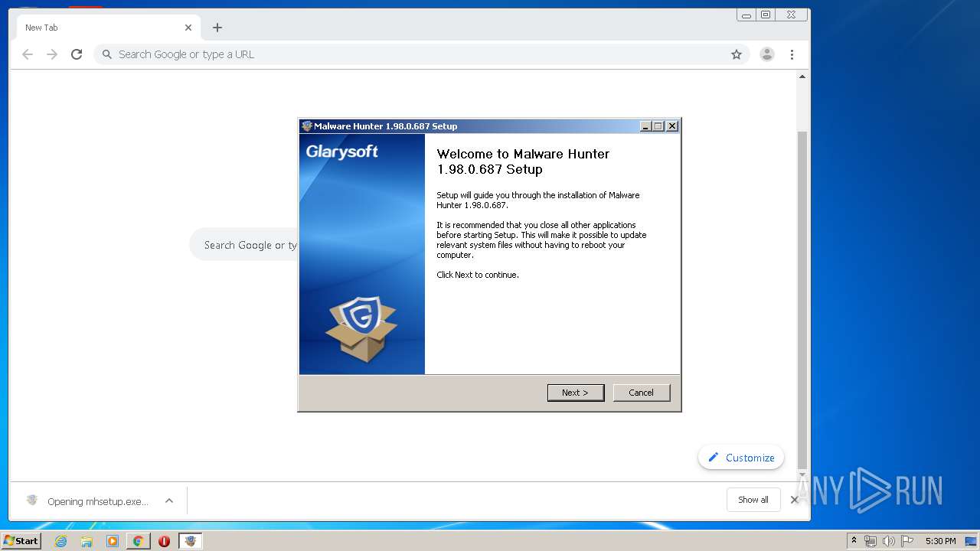The height and width of the screenshot is (551, 980).
Task: Launch Internet Explorer from taskbar
Action: 60,541
